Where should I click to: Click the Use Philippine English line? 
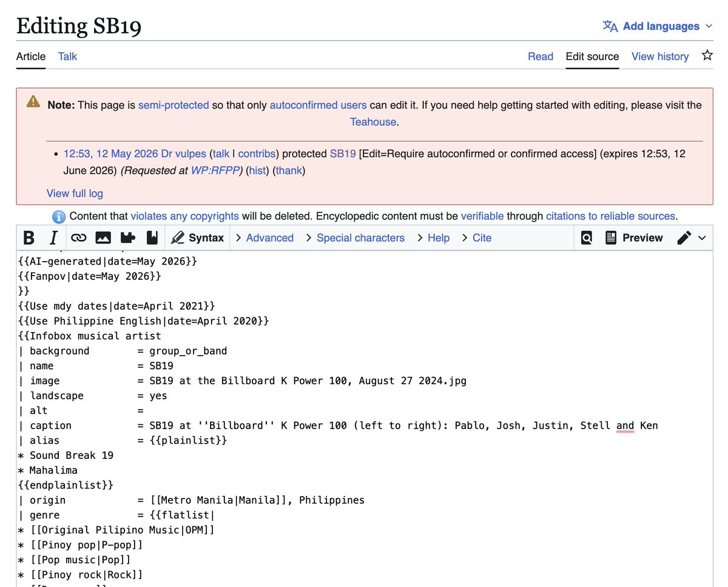click(x=143, y=321)
